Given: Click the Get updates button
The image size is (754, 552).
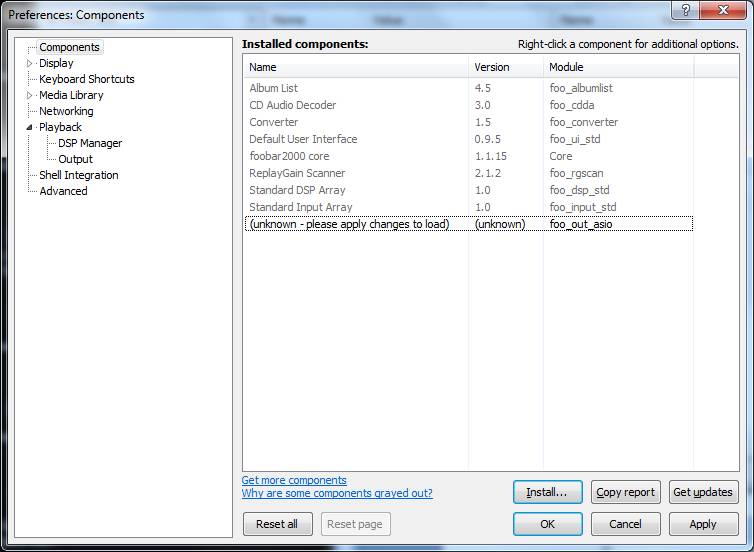Looking at the screenshot, I should click(704, 492).
